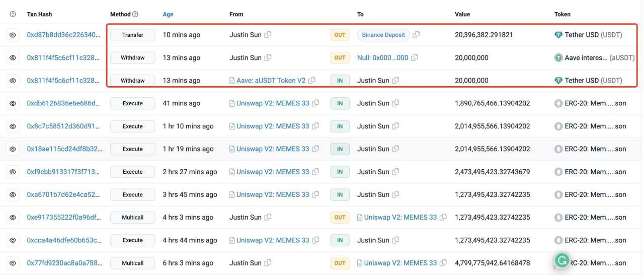This screenshot has width=644, height=275.
Task: Click the Multicall method badge from 4 hrs 3 mins ago
Action: [132, 217]
